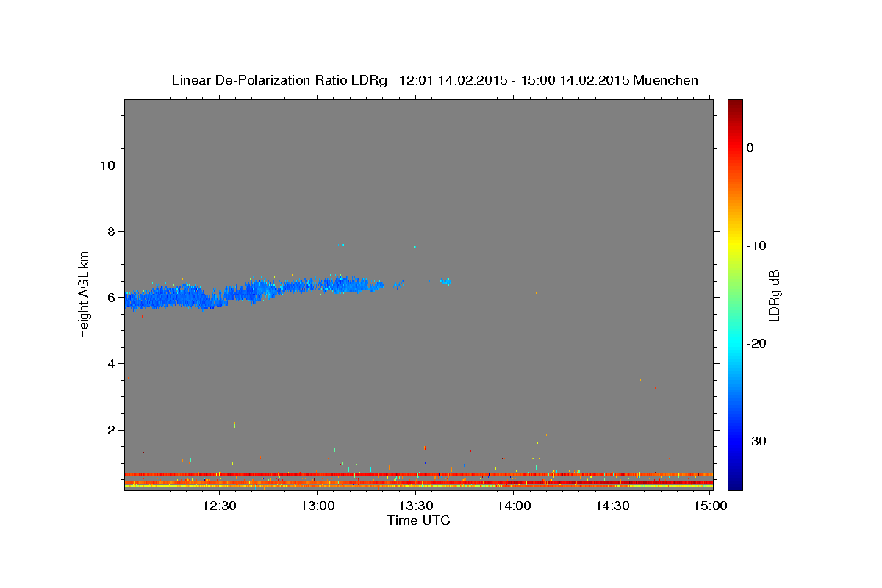Click the '2' height tick label
This screenshot has width=882, height=588.
(110, 430)
